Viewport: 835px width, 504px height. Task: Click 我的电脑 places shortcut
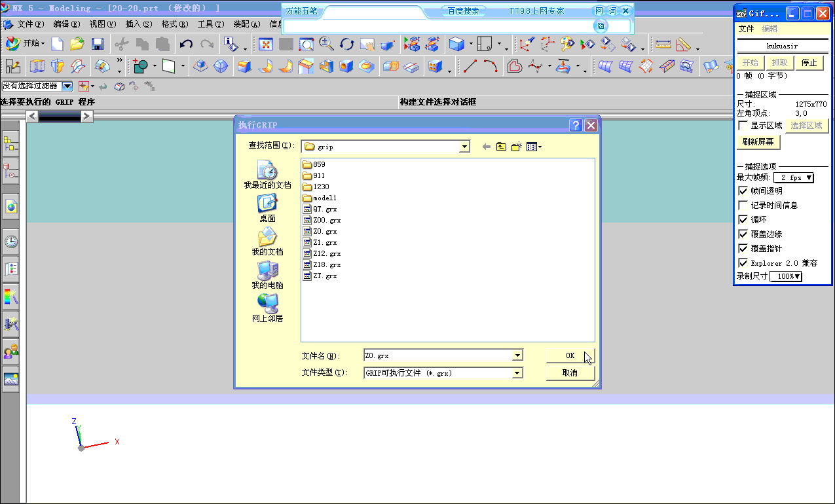pyautogui.click(x=267, y=275)
